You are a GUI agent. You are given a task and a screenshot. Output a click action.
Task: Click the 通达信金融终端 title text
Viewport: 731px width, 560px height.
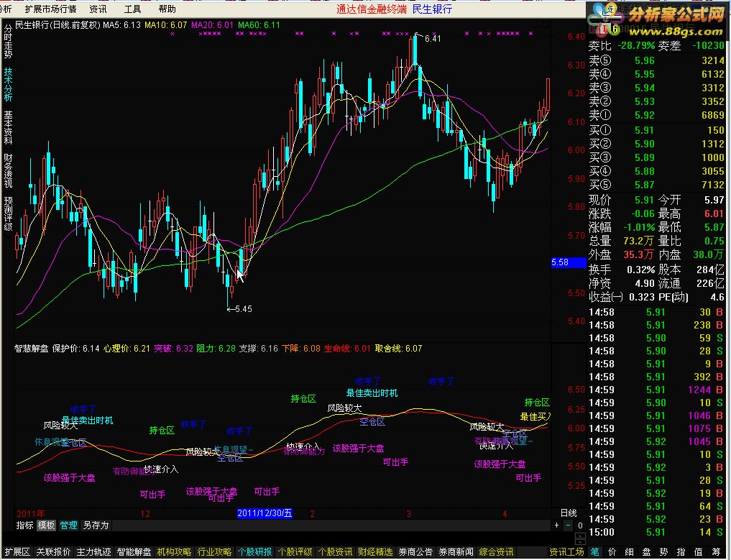372,9
